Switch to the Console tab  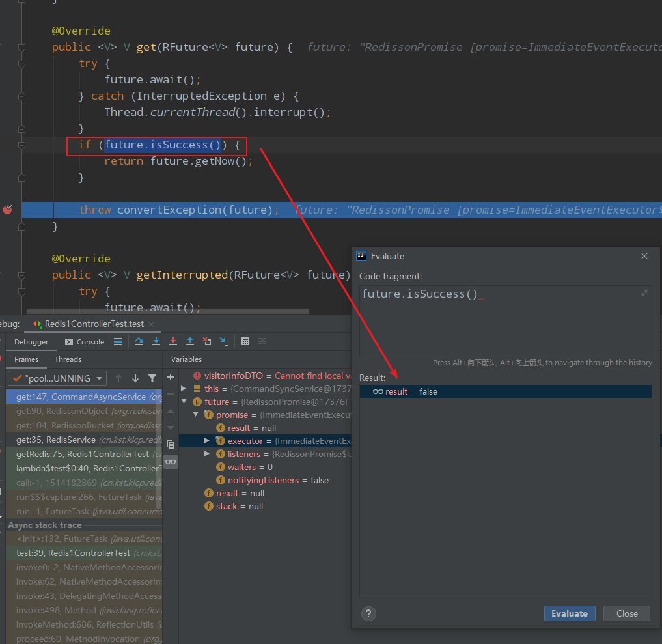coord(84,341)
